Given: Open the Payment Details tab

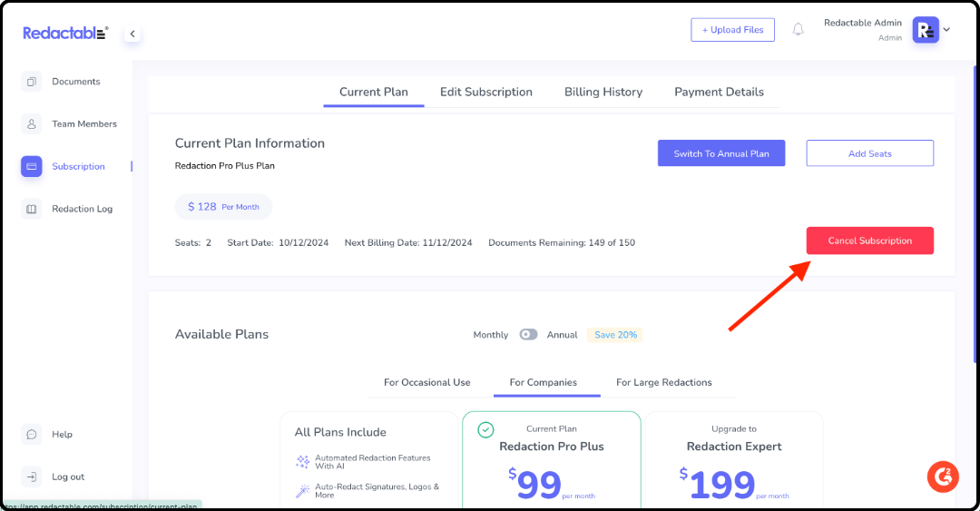Looking at the screenshot, I should click(x=719, y=92).
